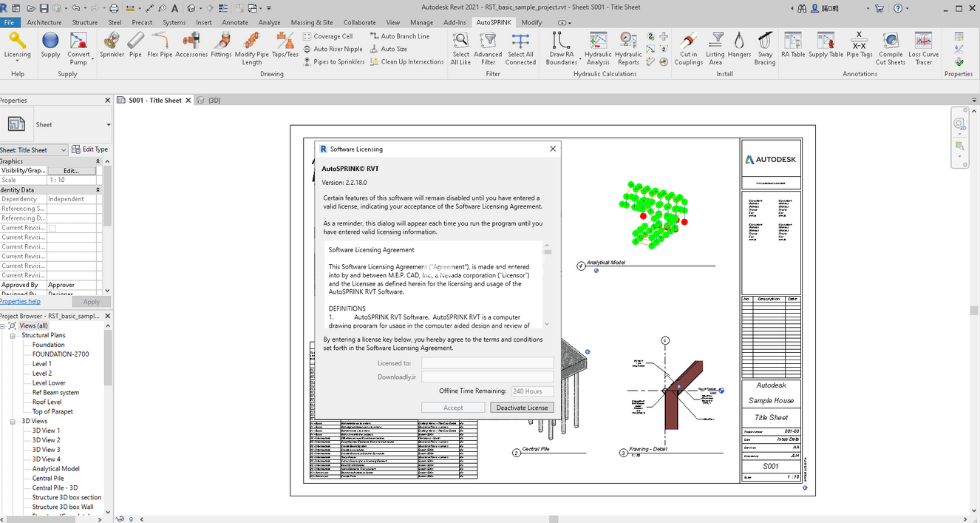Image resolution: width=980 pixels, height=523 pixels.
Task: Collapse the 3D Views tree node
Action: 13,421
